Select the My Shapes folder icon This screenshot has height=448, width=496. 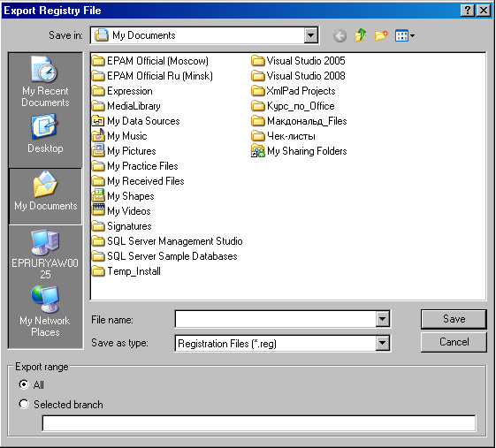pos(98,195)
